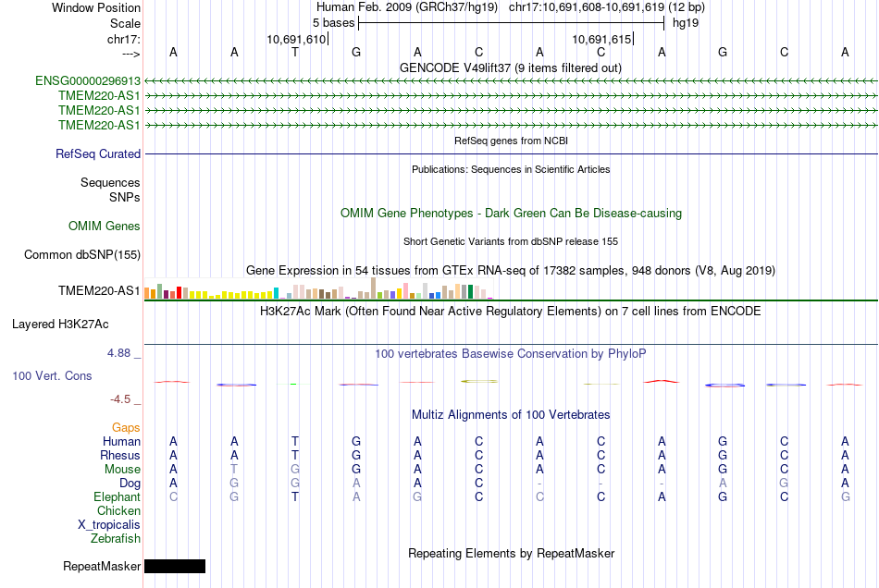
Task: Click the 100 Vert. Cons track label
Action: (x=52, y=375)
